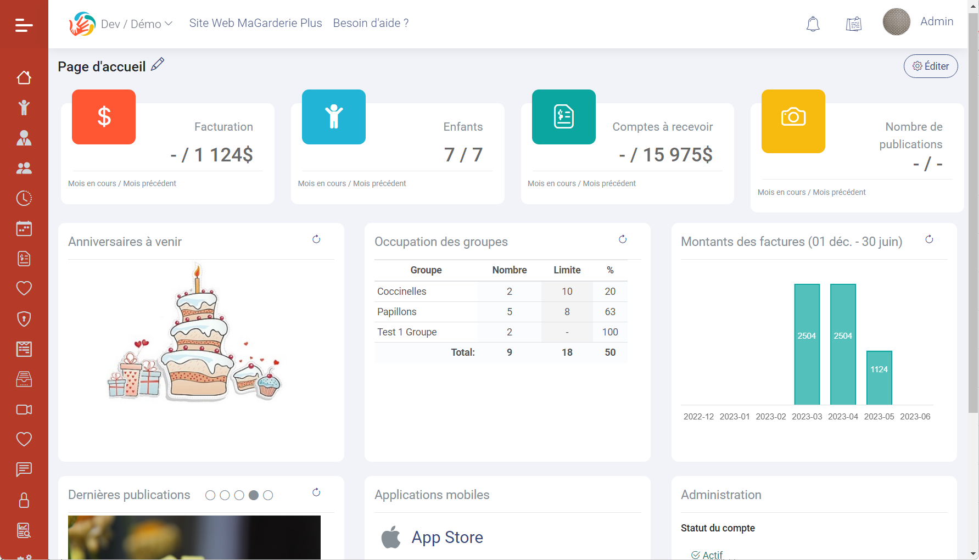This screenshot has width=979, height=560.
Task: Open Site Web MaGarderie Plus link
Action: click(255, 23)
